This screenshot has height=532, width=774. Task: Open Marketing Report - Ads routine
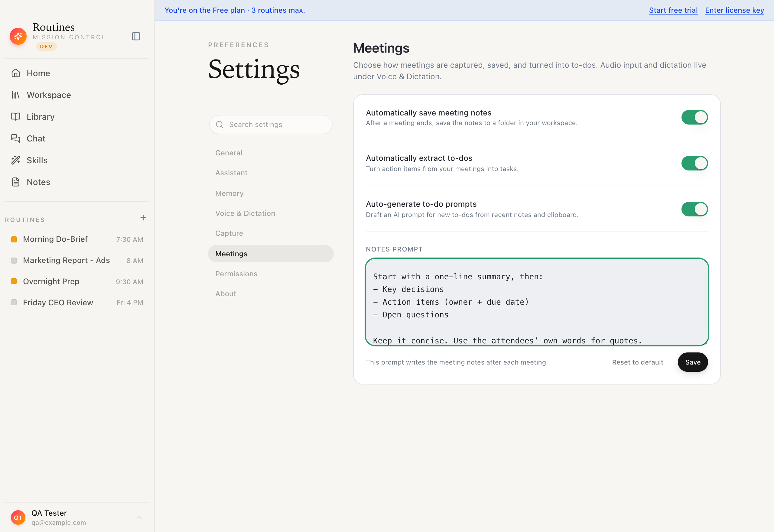(x=77, y=260)
